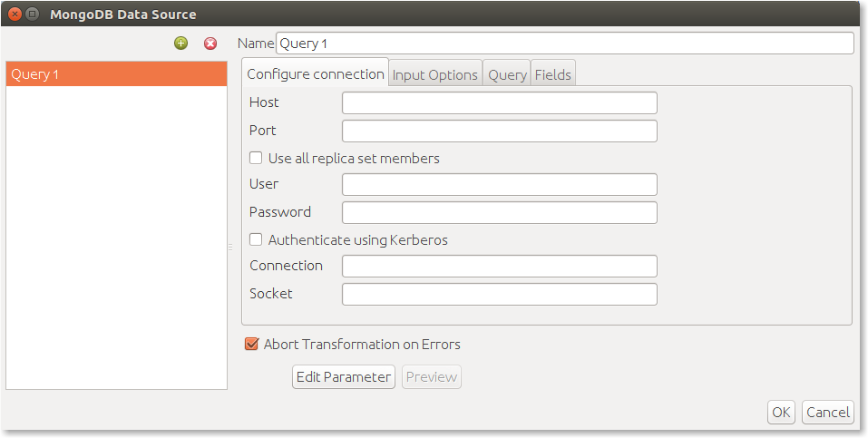Switch to the Input Options tab
The width and height of the screenshot is (868, 438).
click(435, 74)
